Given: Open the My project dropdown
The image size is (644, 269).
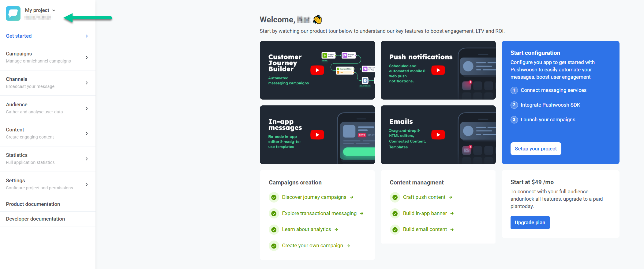Looking at the screenshot, I should pos(40,10).
